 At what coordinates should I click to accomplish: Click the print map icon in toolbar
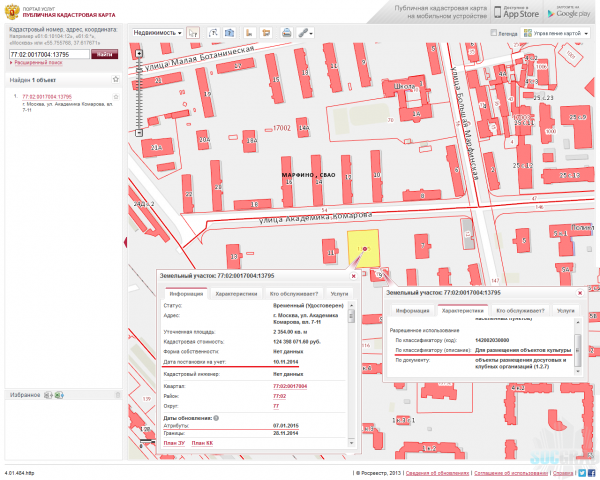pos(287,33)
